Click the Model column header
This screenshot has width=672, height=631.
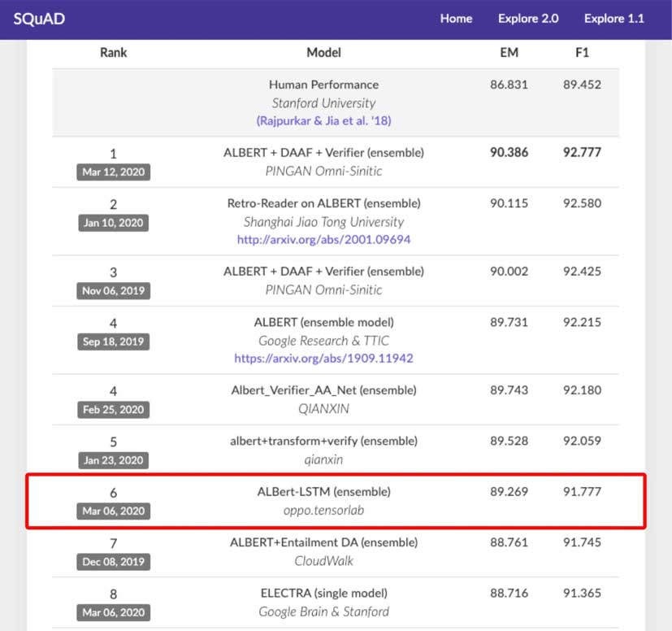coord(323,52)
